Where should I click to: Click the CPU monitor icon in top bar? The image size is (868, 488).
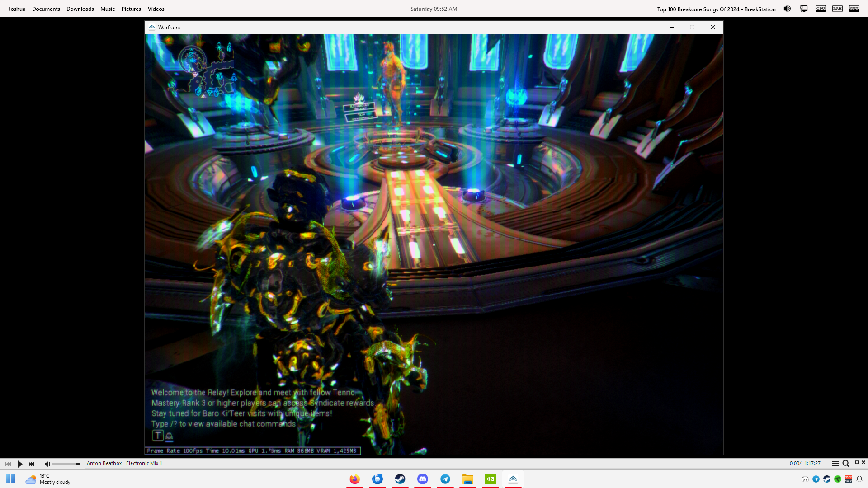coord(821,9)
